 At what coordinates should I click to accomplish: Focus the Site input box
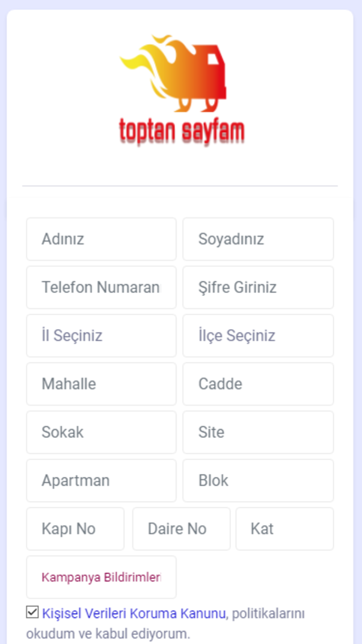click(x=258, y=432)
